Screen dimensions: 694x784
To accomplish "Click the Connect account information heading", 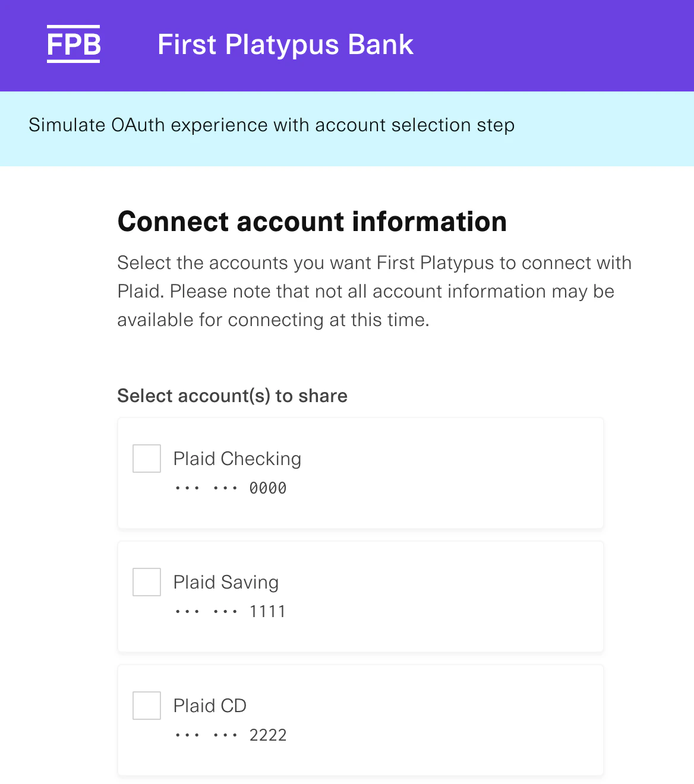I will point(312,222).
